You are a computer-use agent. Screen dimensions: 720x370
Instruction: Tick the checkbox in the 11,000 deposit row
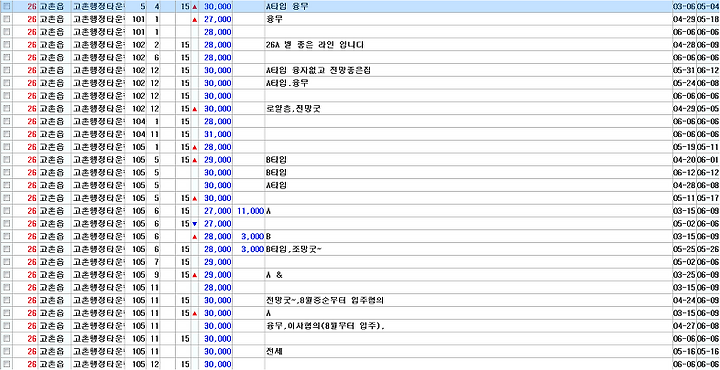pyautogui.click(x=6, y=211)
